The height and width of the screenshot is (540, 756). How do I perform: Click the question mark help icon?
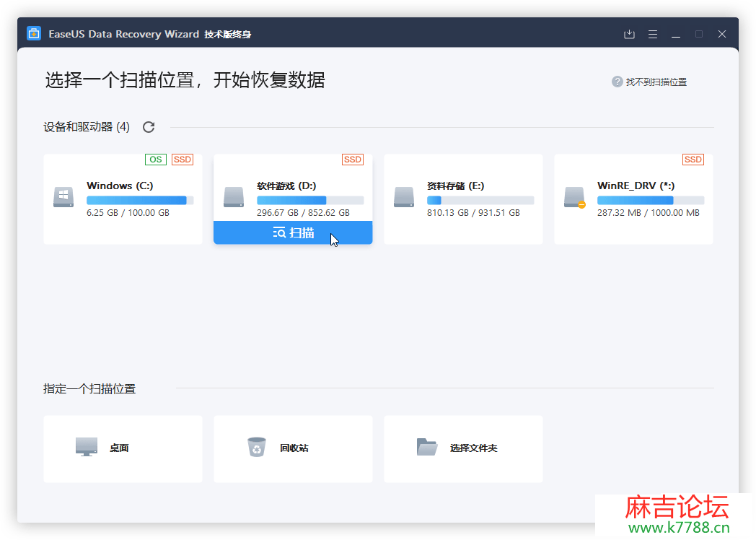[617, 82]
